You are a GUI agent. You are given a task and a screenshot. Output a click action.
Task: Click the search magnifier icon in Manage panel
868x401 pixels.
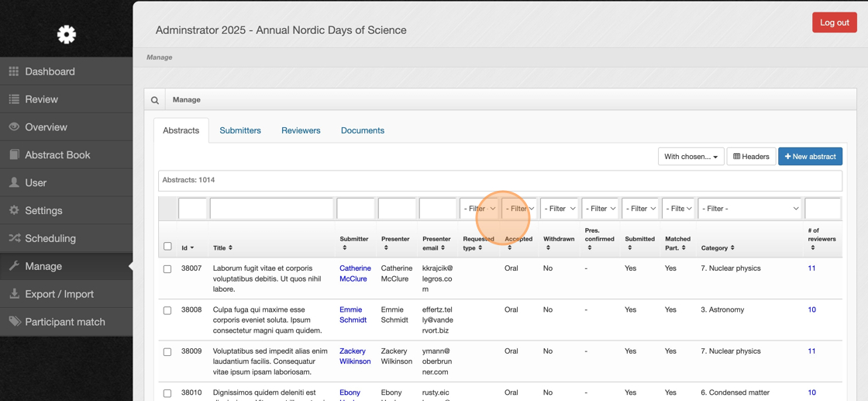click(x=155, y=100)
